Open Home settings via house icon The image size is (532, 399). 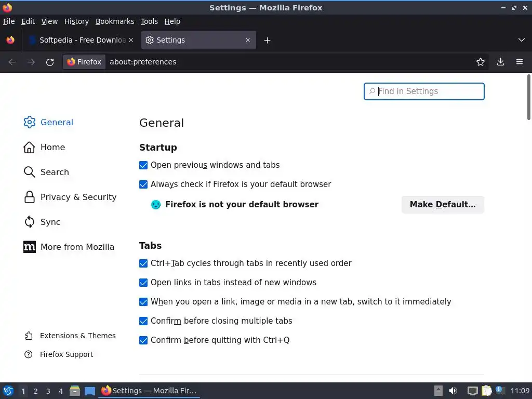click(29, 147)
